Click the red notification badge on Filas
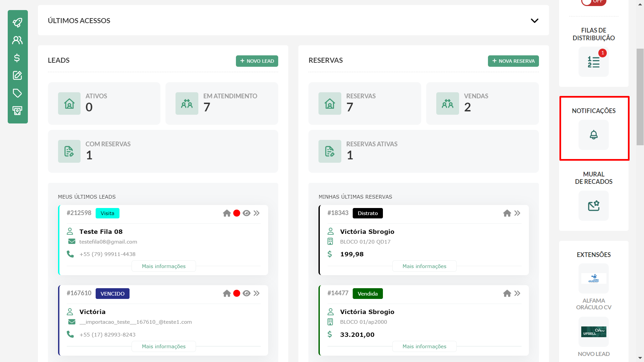644x362 pixels. pos(602,53)
